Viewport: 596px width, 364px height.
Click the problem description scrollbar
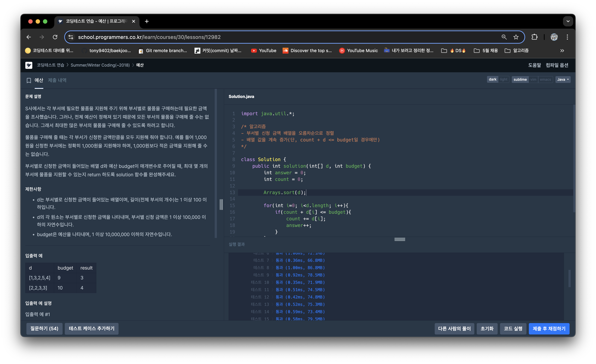pos(216,163)
